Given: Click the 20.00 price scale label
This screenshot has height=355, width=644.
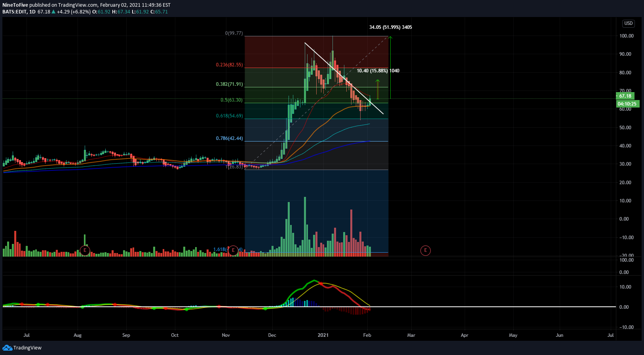Looking at the screenshot, I should [x=625, y=183].
